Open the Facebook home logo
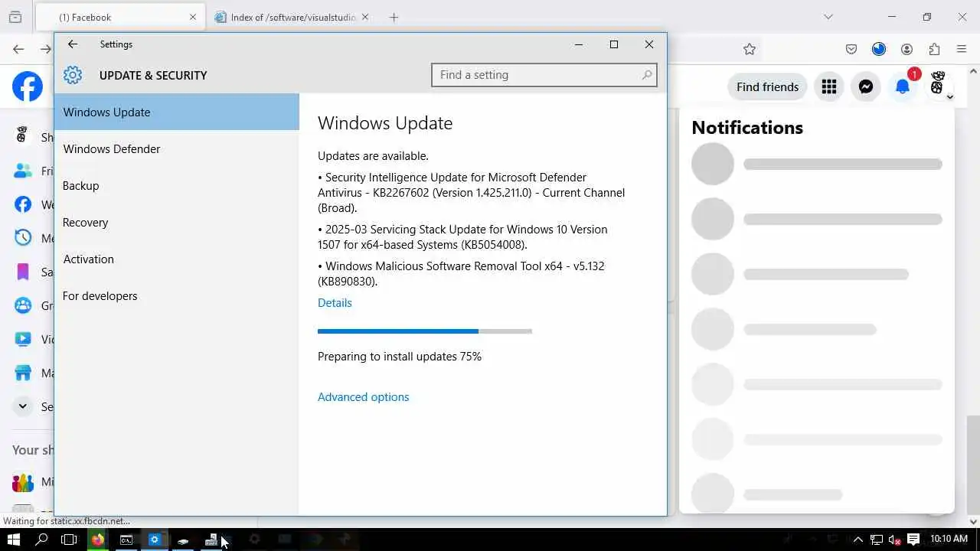This screenshot has width=980, height=551. [28, 86]
